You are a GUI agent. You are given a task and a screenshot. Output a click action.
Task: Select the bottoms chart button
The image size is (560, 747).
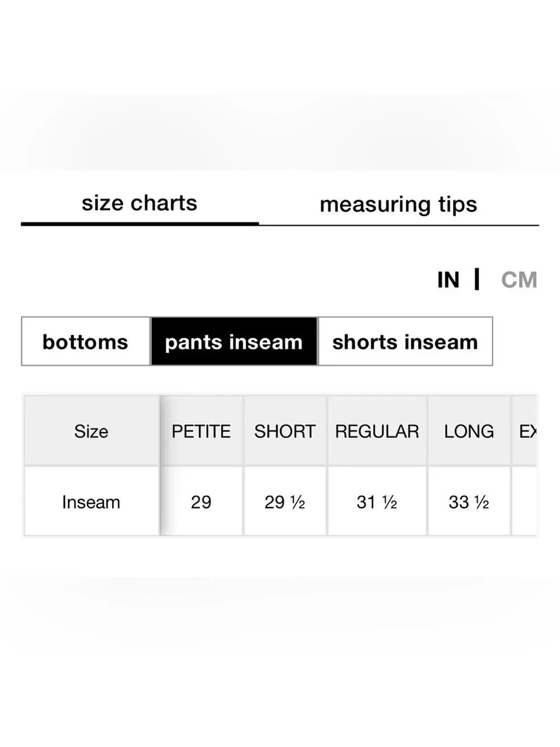pos(86,342)
